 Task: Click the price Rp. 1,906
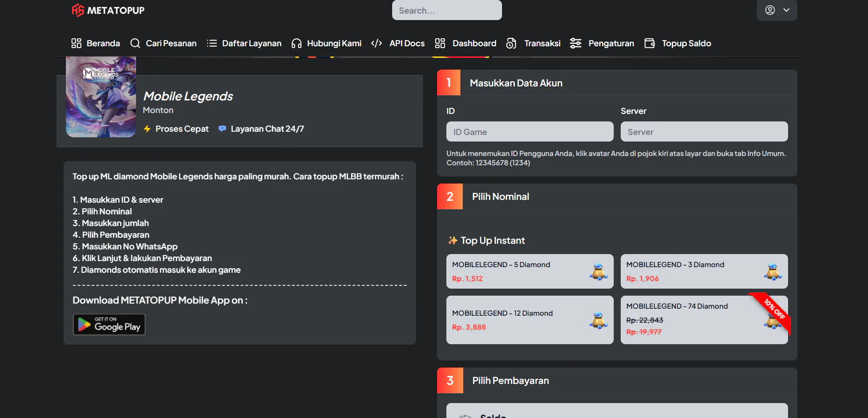pos(643,279)
